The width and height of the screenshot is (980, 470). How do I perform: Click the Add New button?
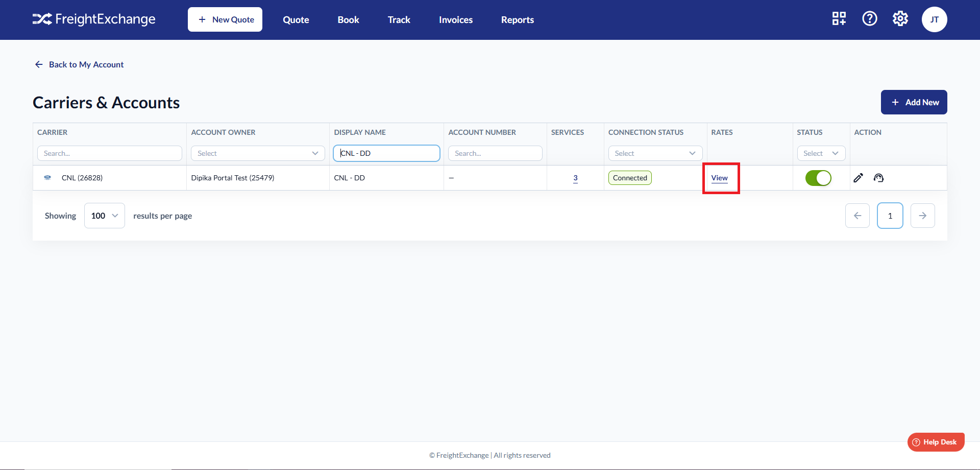coord(914,102)
